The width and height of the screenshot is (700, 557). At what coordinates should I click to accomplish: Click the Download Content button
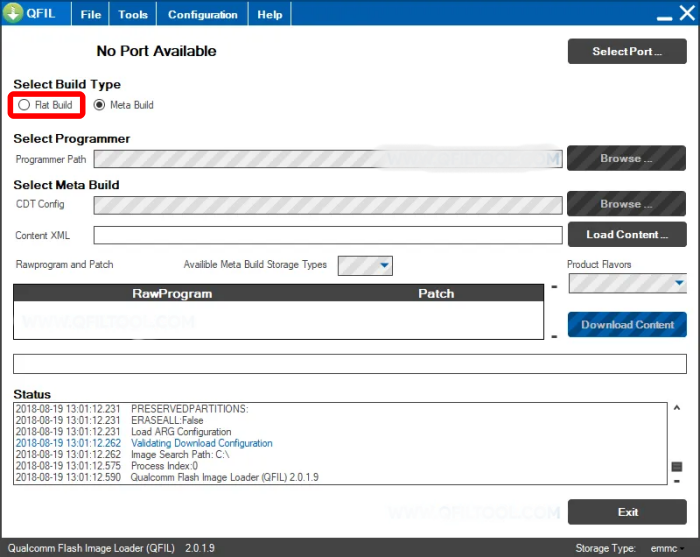pos(627,324)
